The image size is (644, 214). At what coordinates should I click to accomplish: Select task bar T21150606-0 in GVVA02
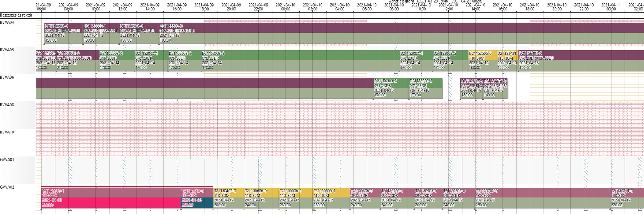click(262, 198)
